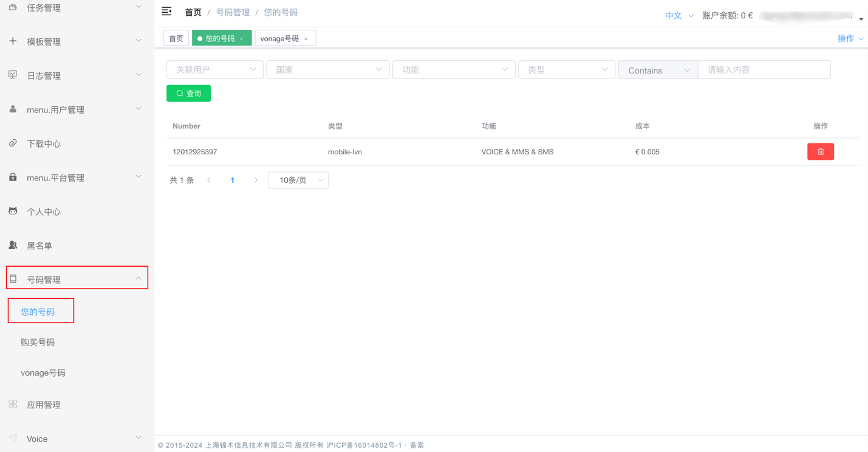Click the 备案 footer link

click(417, 445)
